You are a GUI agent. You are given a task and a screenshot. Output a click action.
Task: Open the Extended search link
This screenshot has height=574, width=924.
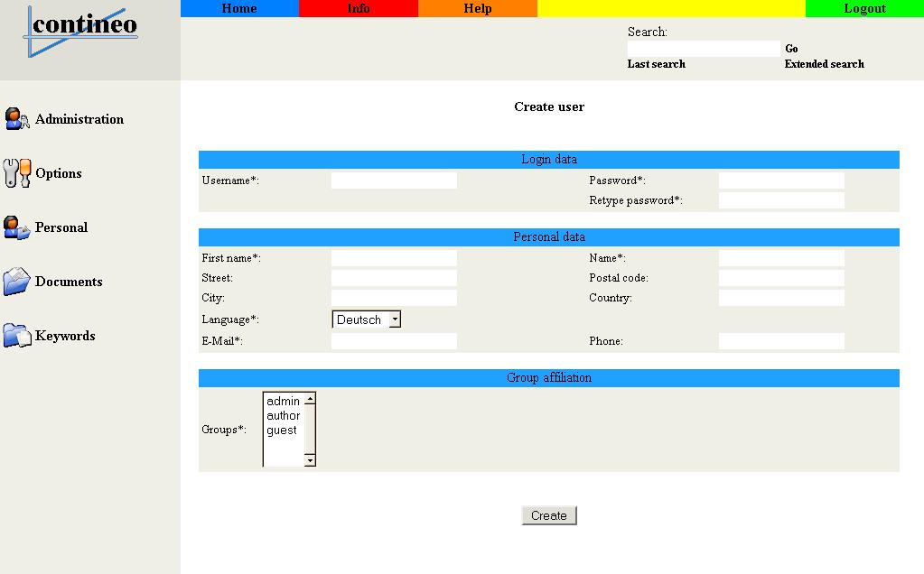[823, 63]
